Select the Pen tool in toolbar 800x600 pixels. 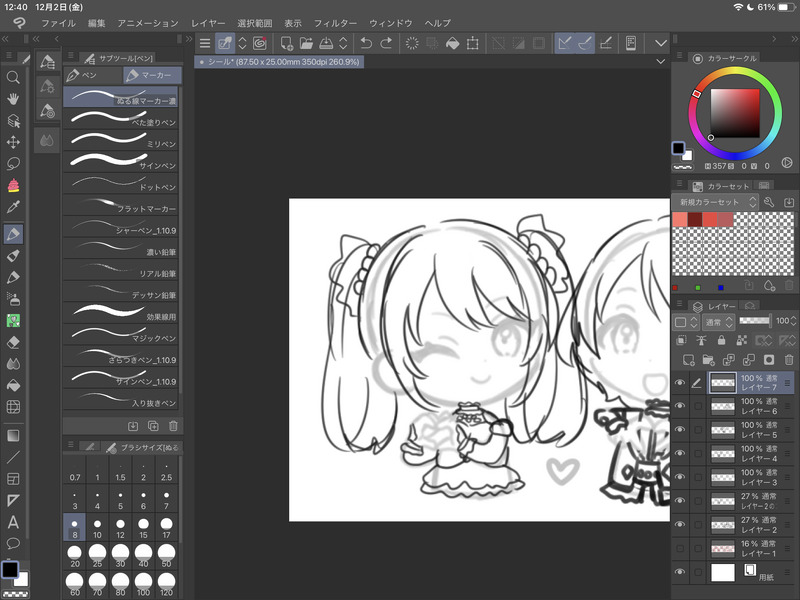13,234
